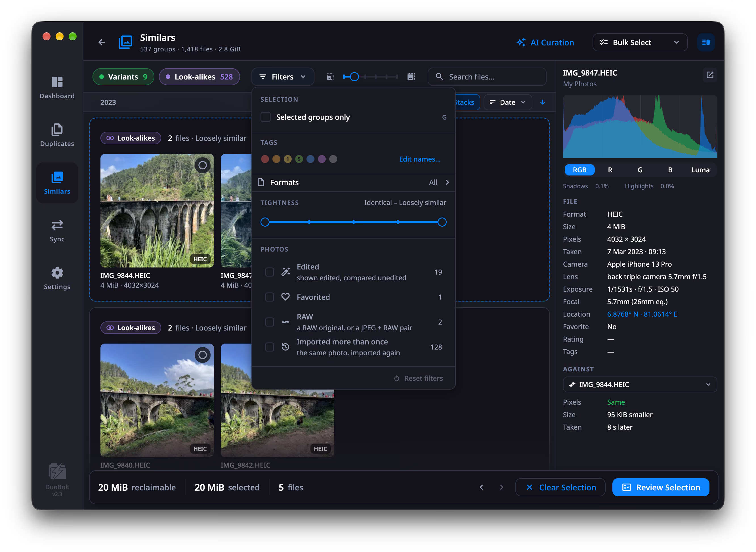Toggle the Look-alikes 528 filter chip

click(199, 77)
